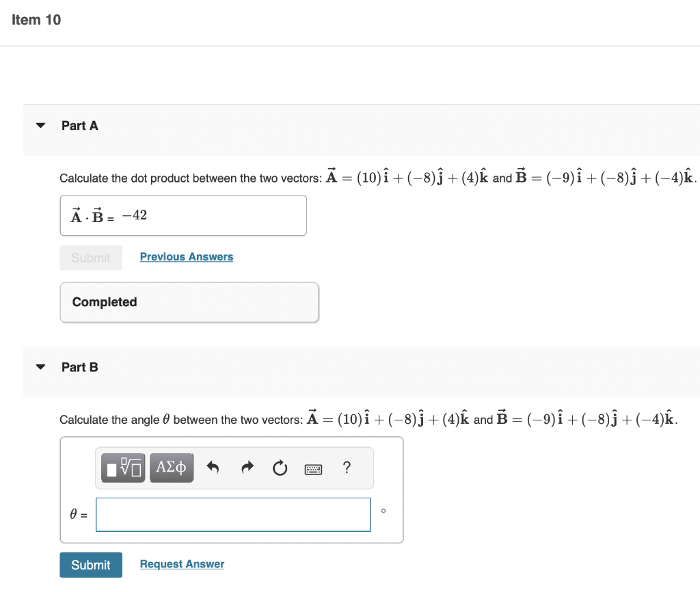The width and height of the screenshot is (700, 592).
Task: Click the reset answer icon
Action: pos(280,468)
